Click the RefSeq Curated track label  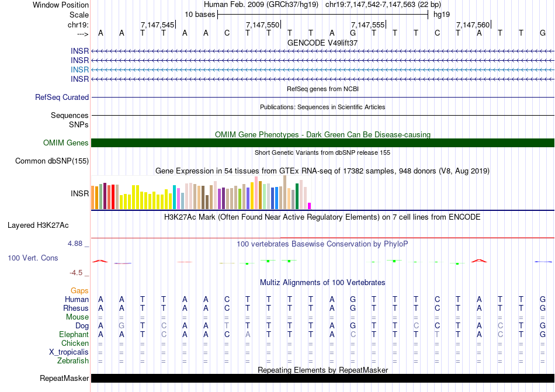(62, 98)
